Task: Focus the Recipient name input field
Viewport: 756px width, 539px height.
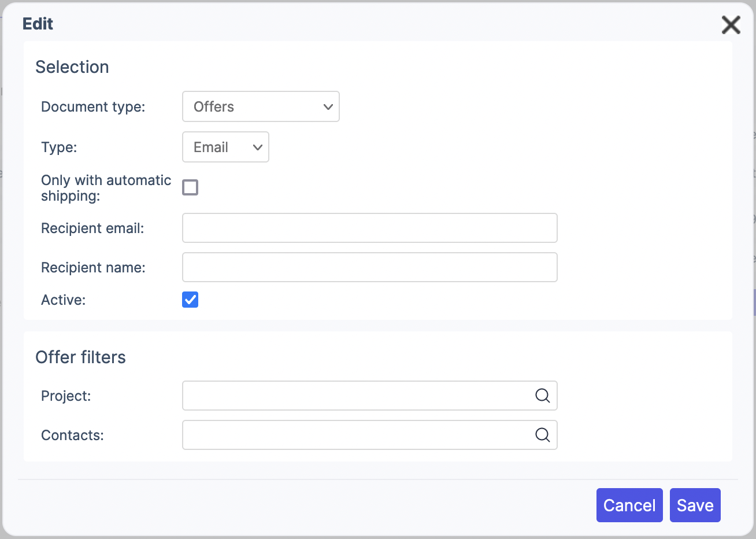Action: pos(370,267)
